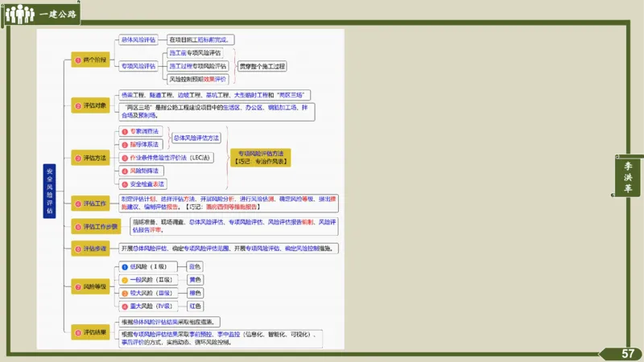The width and height of the screenshot is (644, 362).
Task: Click the people icon beside 一建公路
Action: click(x=19, y=14)
